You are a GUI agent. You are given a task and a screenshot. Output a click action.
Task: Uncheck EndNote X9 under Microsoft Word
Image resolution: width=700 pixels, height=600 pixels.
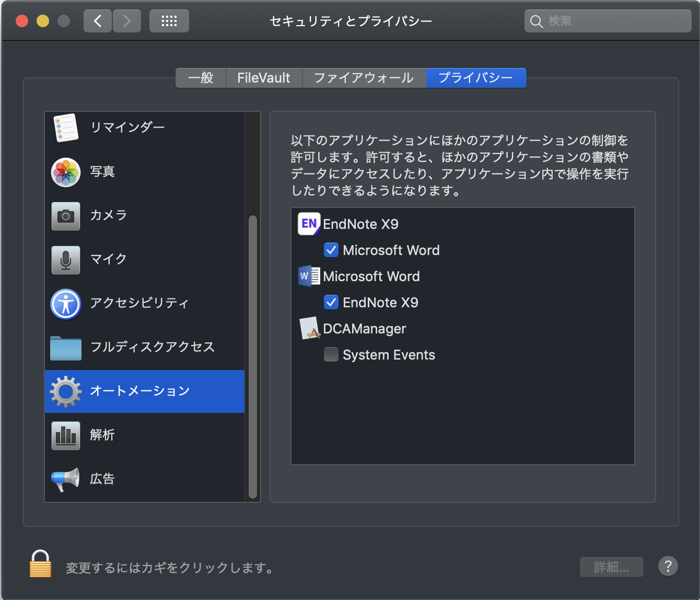coord(331,302)
